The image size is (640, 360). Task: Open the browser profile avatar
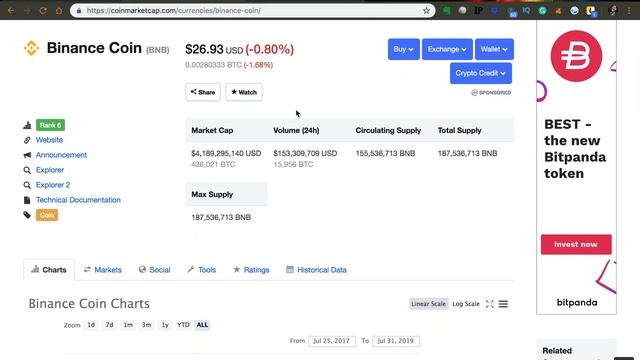point(612,11)
